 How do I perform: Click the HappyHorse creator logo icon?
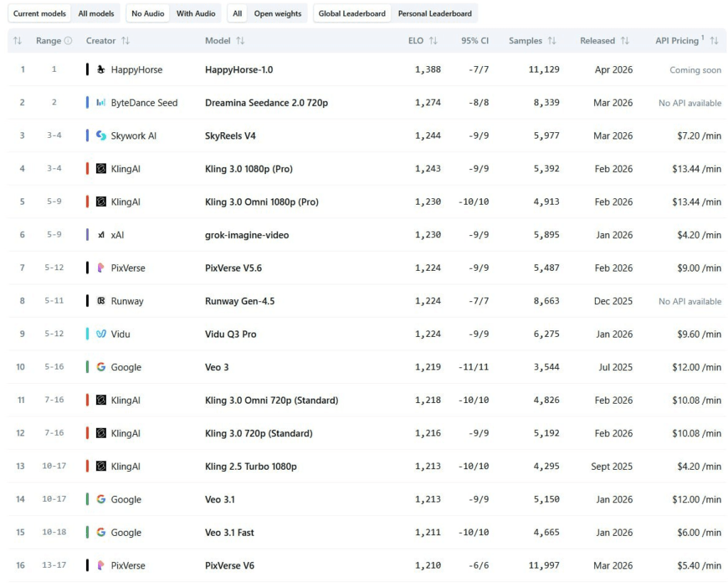pos(101,70)
